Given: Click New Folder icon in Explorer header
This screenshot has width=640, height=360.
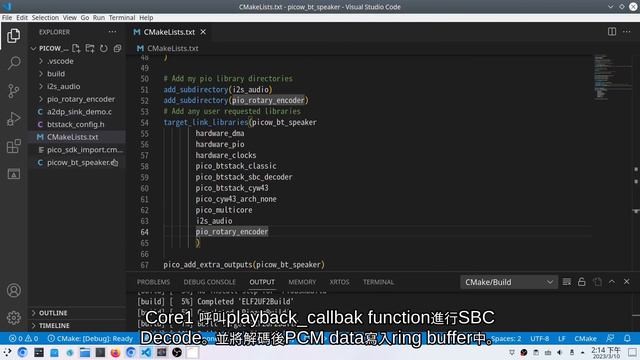Looking at the screenshot, I should 90,48.
